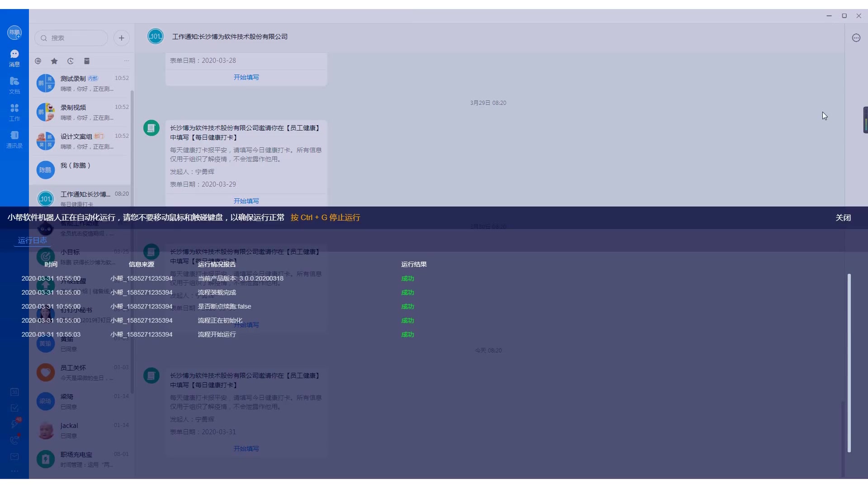Open the DING lightning icon with badge
The image size is (868, 488).
[15, 423]
